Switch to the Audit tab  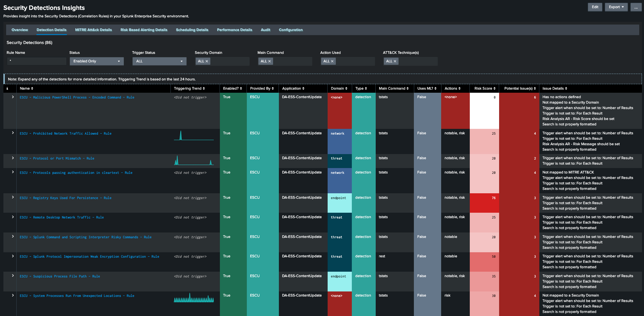click(266, 30)
